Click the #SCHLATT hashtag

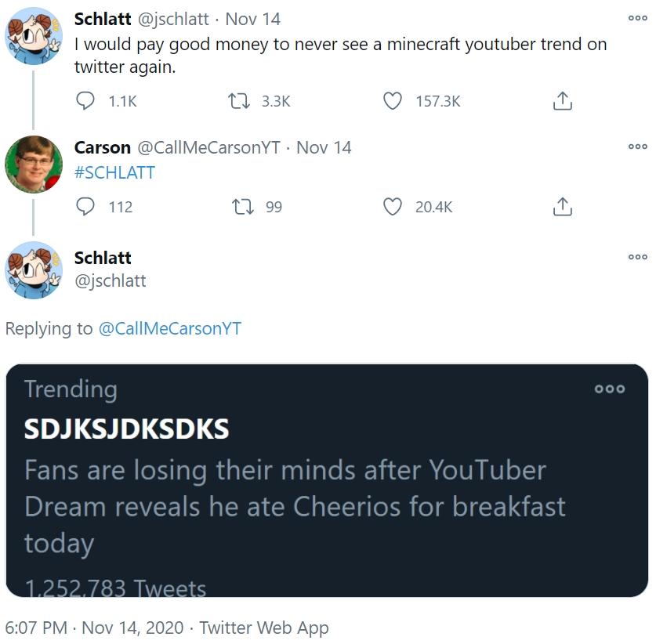pyautogui.click(x=114, y=172)
